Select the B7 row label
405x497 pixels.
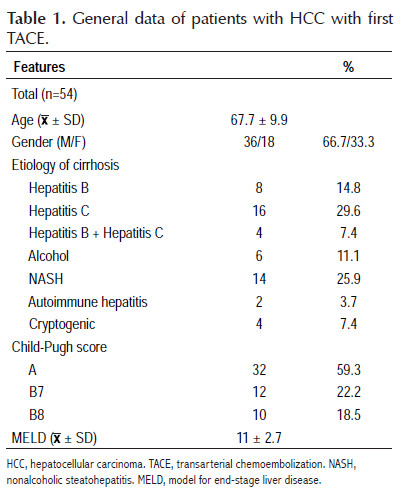click(36, 392)
